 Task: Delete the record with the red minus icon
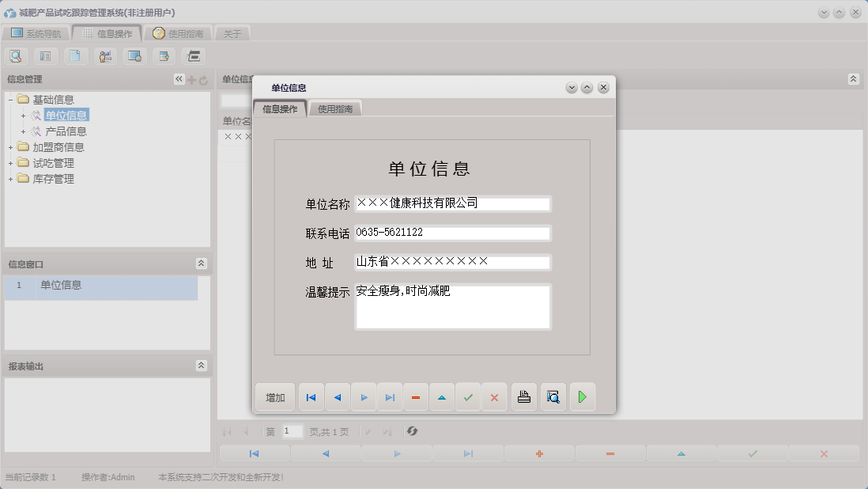click(415, 396)
